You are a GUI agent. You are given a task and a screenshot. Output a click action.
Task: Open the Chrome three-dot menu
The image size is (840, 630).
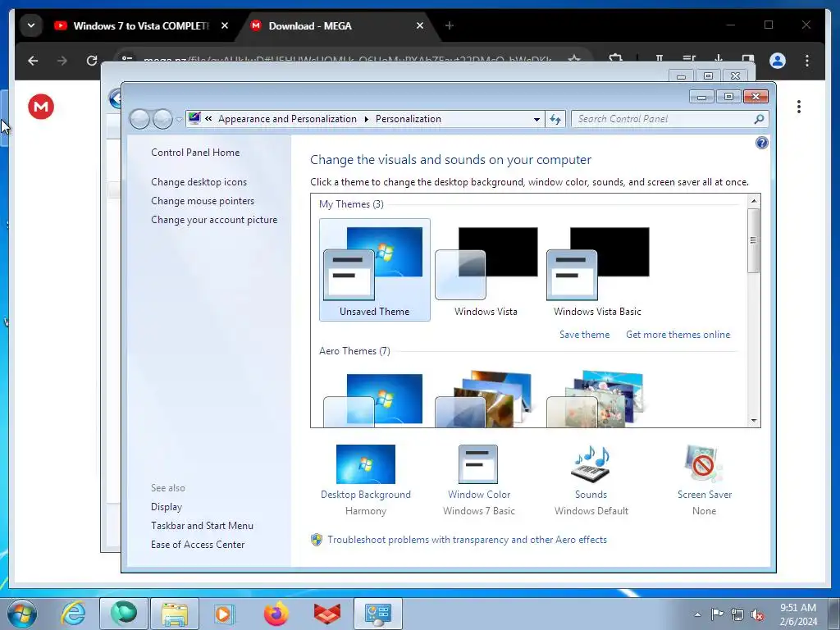(807, 61)
